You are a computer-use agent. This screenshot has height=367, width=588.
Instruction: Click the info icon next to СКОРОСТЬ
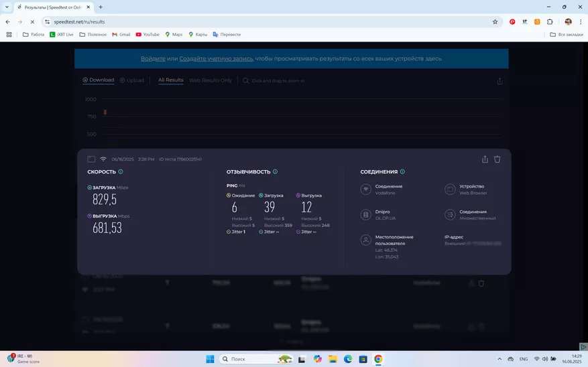point(121,171)
